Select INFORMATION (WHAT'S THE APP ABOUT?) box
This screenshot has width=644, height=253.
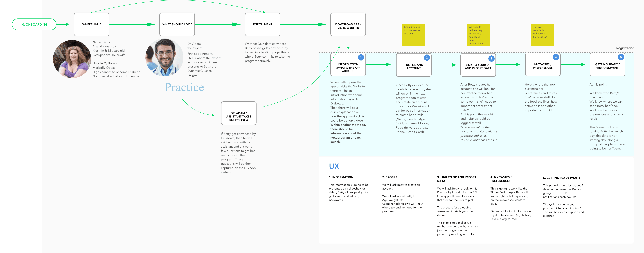click(x=348, y=65)
